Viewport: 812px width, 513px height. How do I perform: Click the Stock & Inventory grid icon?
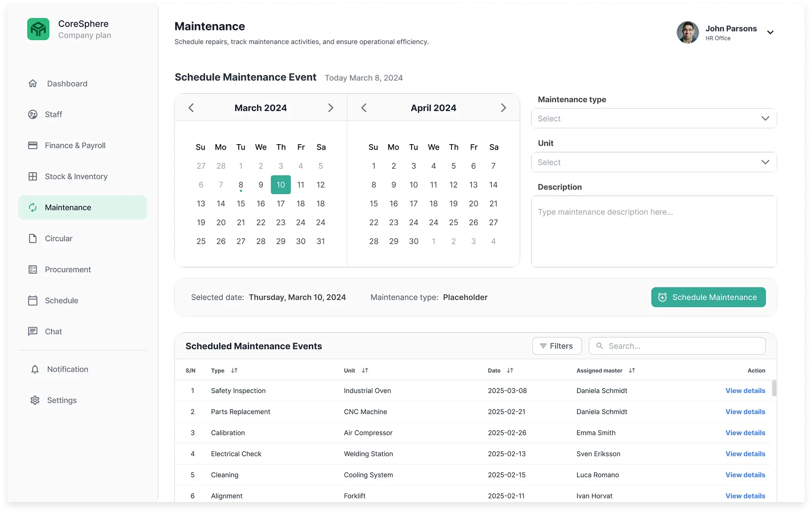point(33,176)
